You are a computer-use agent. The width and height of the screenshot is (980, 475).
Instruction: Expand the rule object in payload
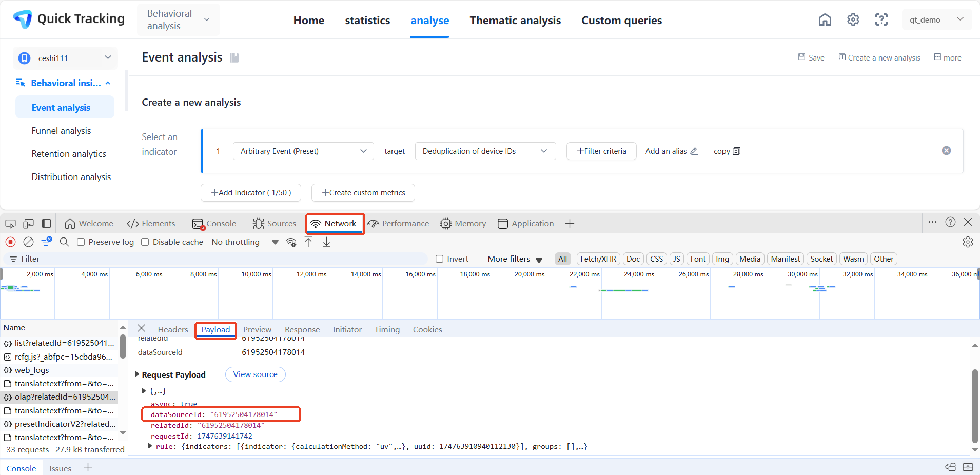[x=150, y=446]
